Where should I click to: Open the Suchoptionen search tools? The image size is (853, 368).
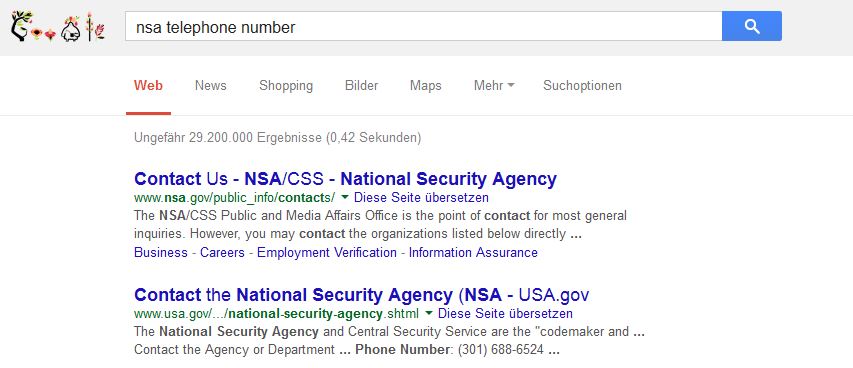pyautogui.click(x=582, y=85)
